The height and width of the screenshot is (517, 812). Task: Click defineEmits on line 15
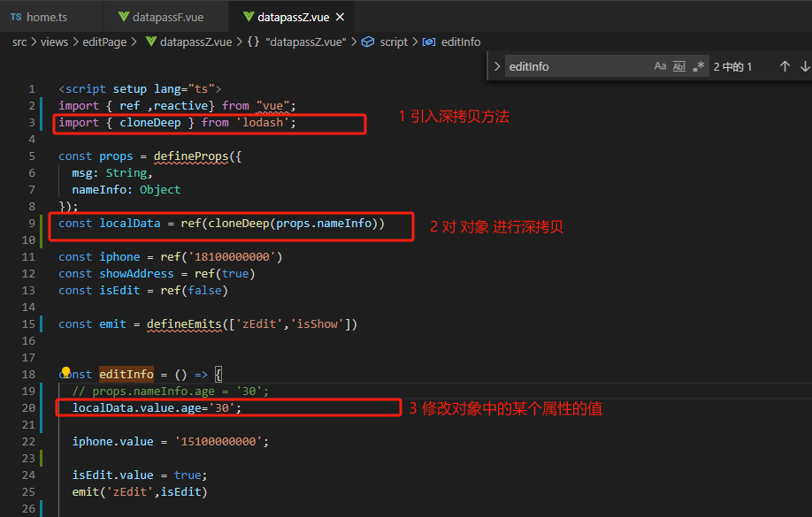coord(184,324)
